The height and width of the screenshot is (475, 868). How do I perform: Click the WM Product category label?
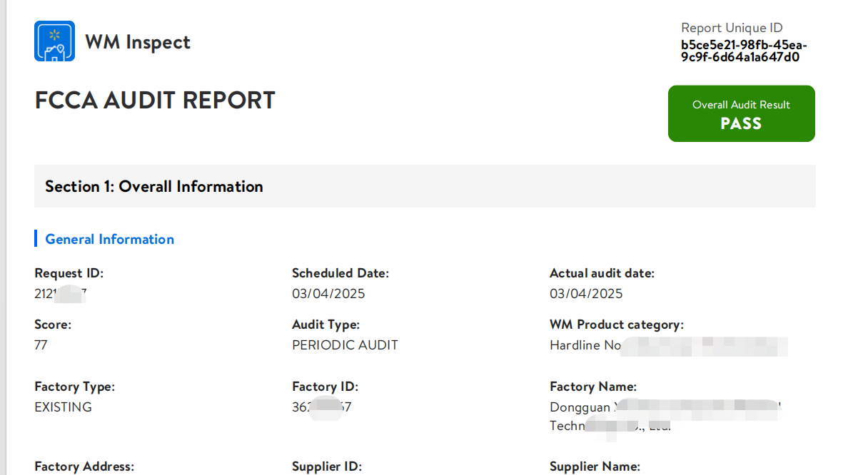616,325
